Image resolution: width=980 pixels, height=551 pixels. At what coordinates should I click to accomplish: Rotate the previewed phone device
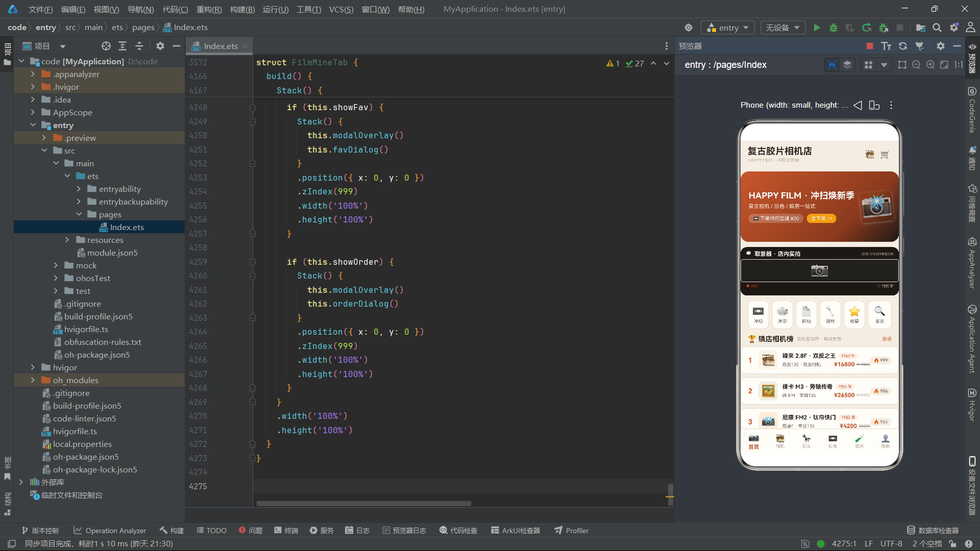point(874,105)
